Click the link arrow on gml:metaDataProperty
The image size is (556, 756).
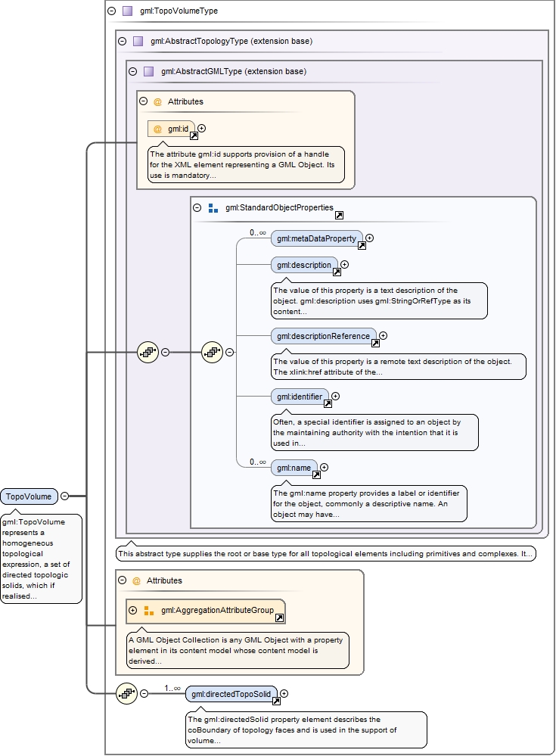[x=362, y=245]
